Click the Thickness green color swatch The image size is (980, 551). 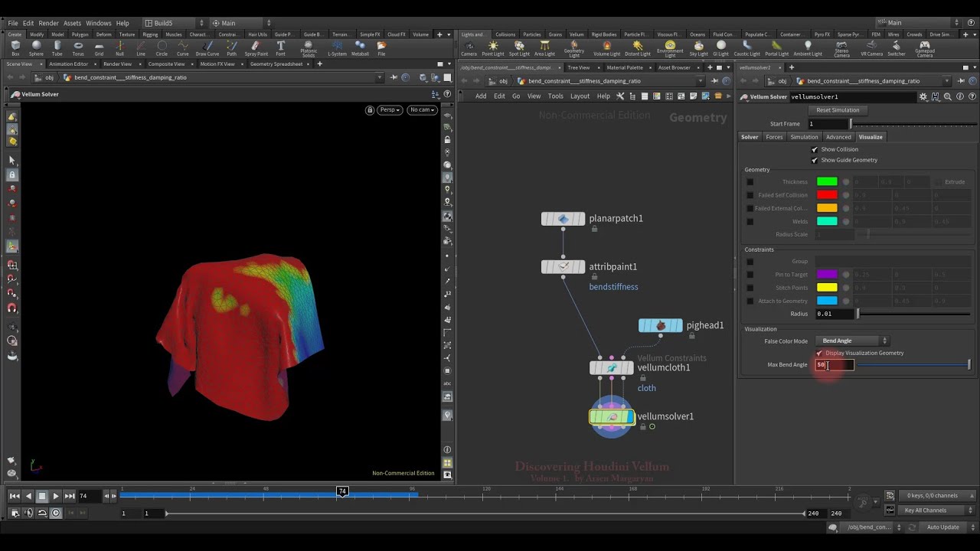(827, 182)
